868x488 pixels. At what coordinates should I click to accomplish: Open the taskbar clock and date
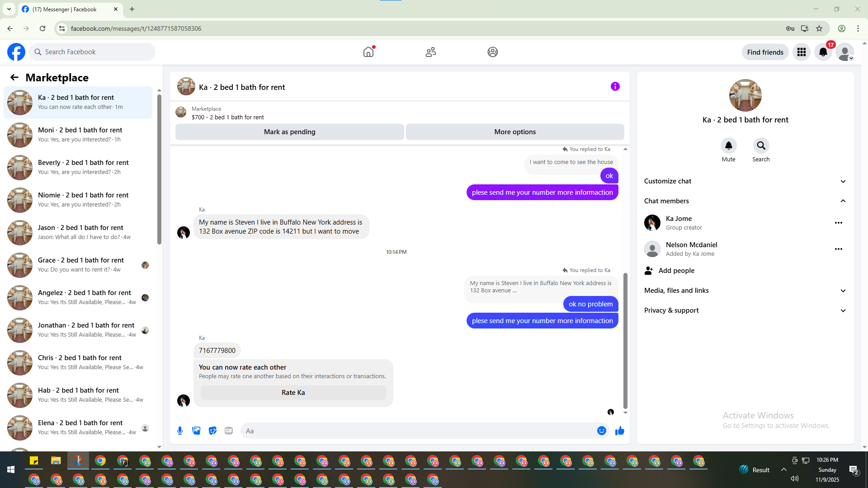pyautogui.click(x=827, y=470)
